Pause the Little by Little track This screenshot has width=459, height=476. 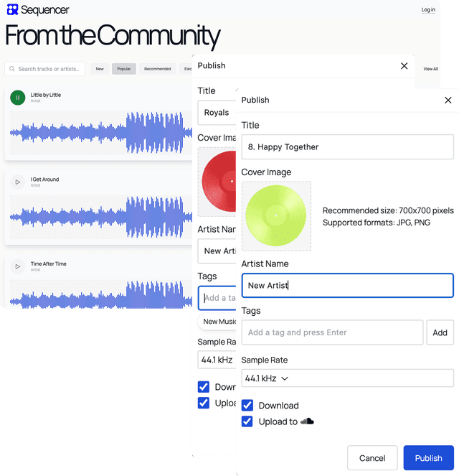tap(18, 98)
